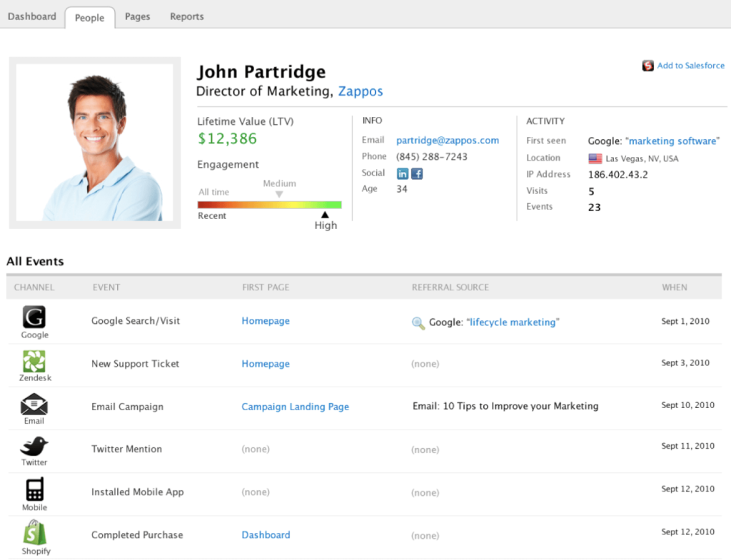Click the Zendesk channel icon
Screen dimensions: 731x560
34,361
